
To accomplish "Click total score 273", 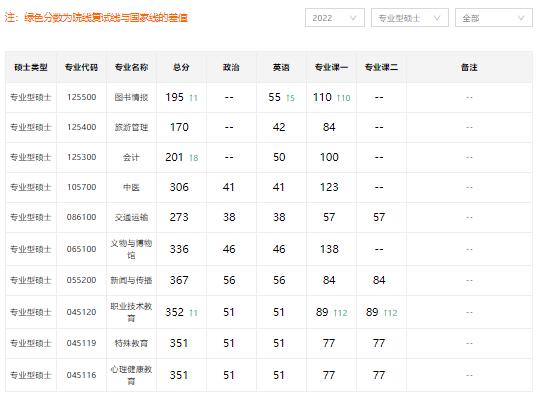I will point(179,217).
